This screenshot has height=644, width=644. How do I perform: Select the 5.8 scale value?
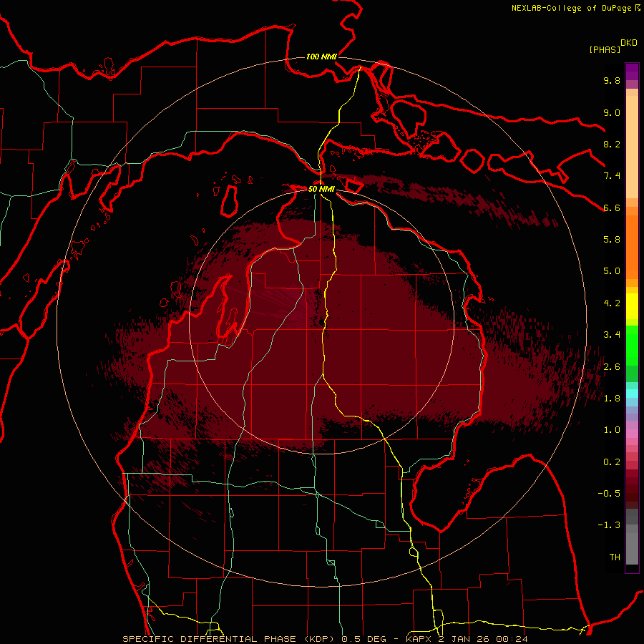[612, 239]
